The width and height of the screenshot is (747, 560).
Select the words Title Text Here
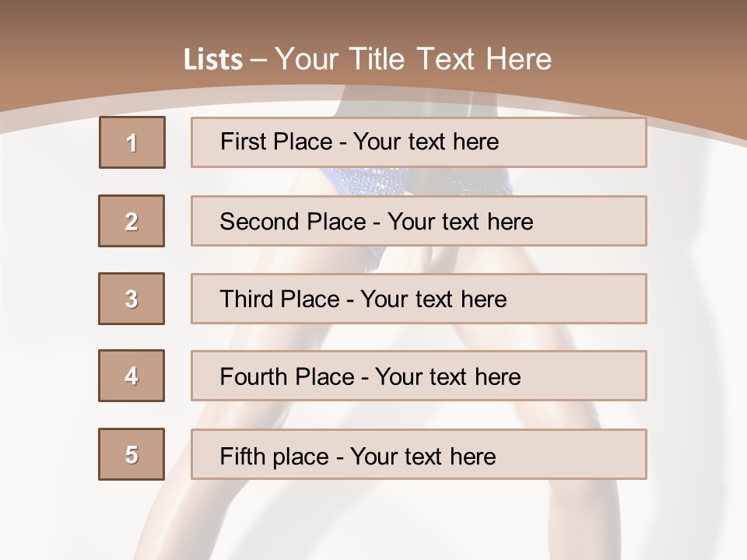[451, 59]
